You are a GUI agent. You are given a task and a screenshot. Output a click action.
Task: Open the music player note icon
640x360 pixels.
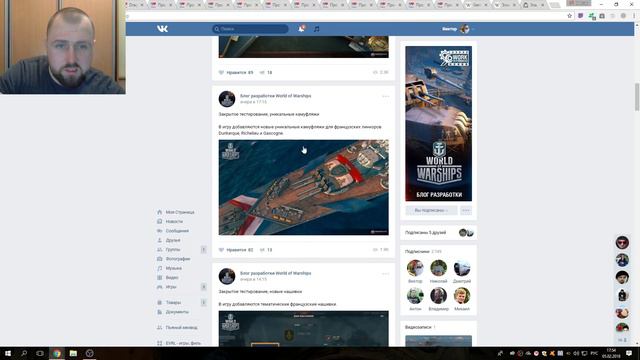tap(316, 29)
